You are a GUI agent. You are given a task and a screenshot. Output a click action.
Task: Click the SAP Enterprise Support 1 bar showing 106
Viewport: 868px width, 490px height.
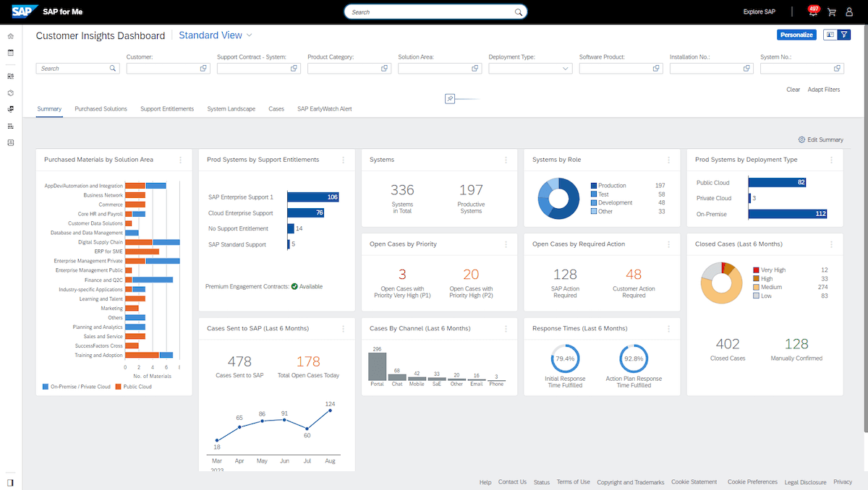click(x=313, y=197)
